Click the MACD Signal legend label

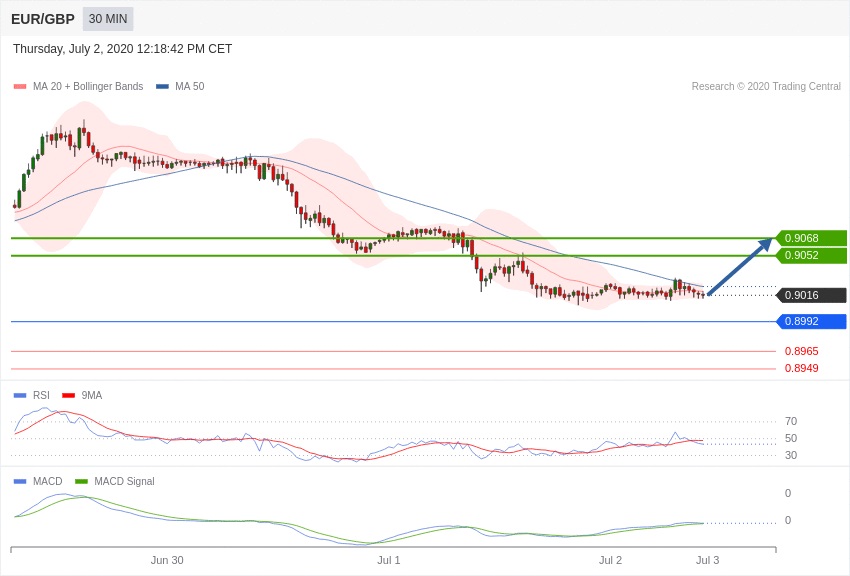pyautogui.click(x=124, y=481)
